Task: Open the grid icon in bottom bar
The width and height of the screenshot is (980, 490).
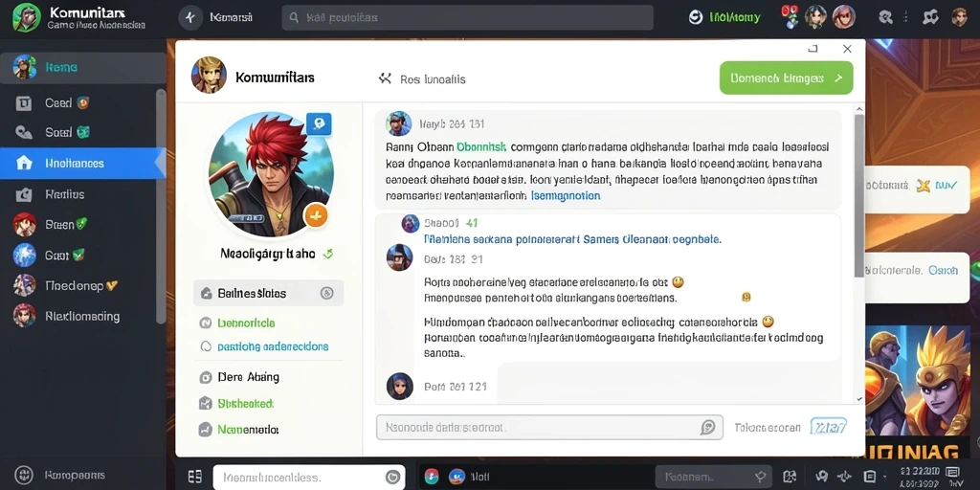Action: 194,477
